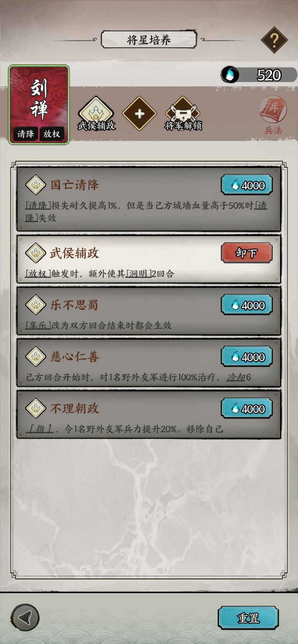Click the 重置 reset button

248,618
